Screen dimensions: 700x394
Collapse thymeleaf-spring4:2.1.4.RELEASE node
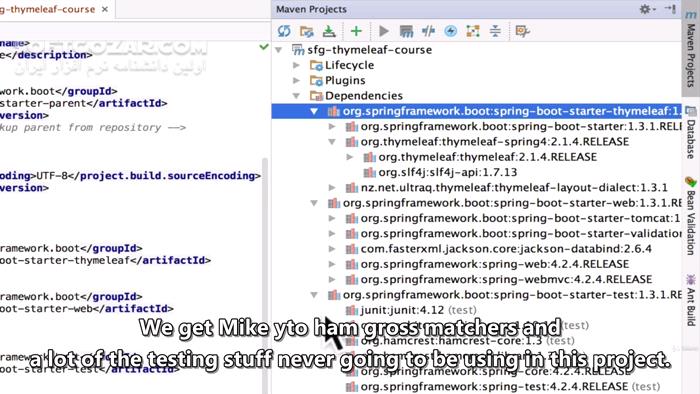(x=332, y=142)
